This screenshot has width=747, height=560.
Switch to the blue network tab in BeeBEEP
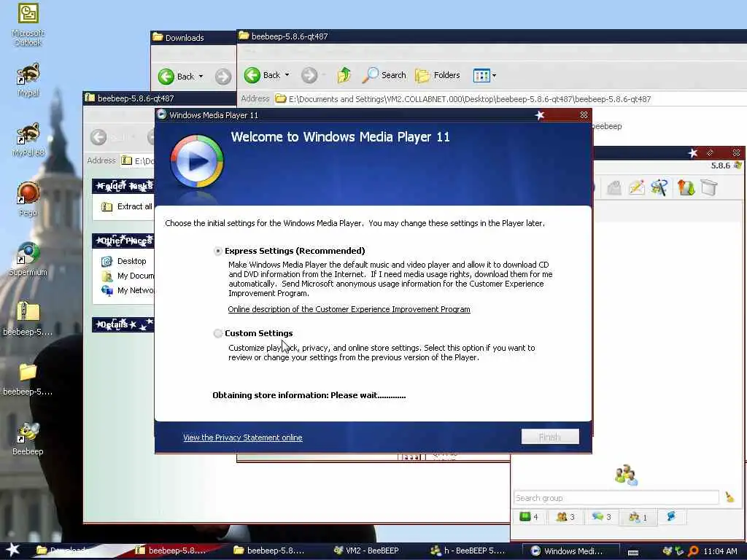(x=671, y=516)
